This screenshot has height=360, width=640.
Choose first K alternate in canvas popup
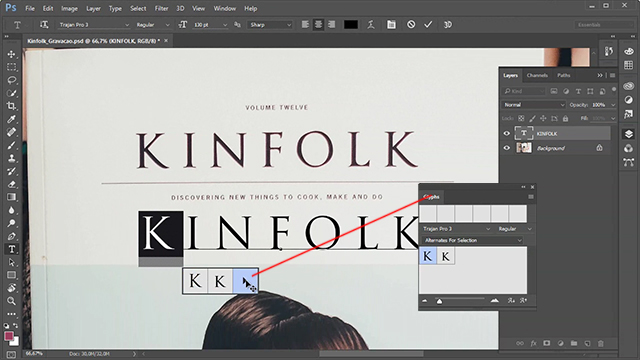(x=196, y=281)
